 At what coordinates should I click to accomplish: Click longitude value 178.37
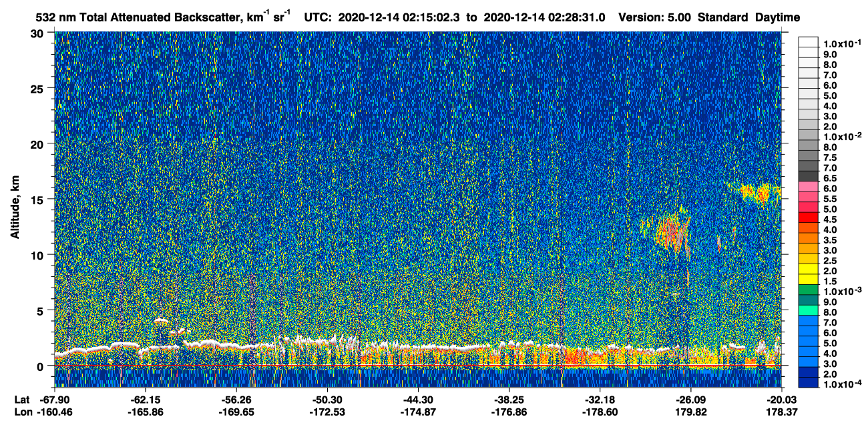coord(781,412)
